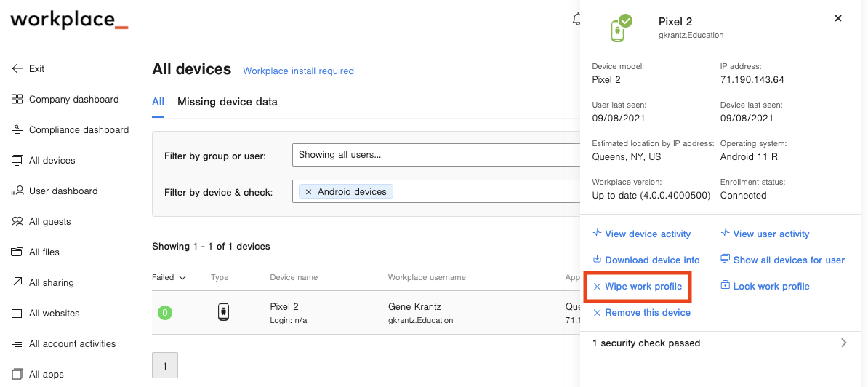Viewport: 868px width, 387px height.
Task: Click the Workplace username column header
Action: coord(427,277)
